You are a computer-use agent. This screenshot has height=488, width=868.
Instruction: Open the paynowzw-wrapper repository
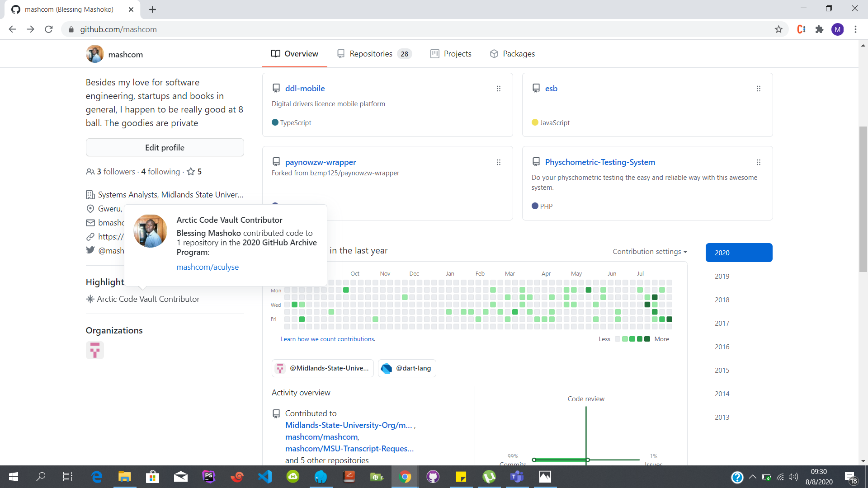tap(321, 162)
